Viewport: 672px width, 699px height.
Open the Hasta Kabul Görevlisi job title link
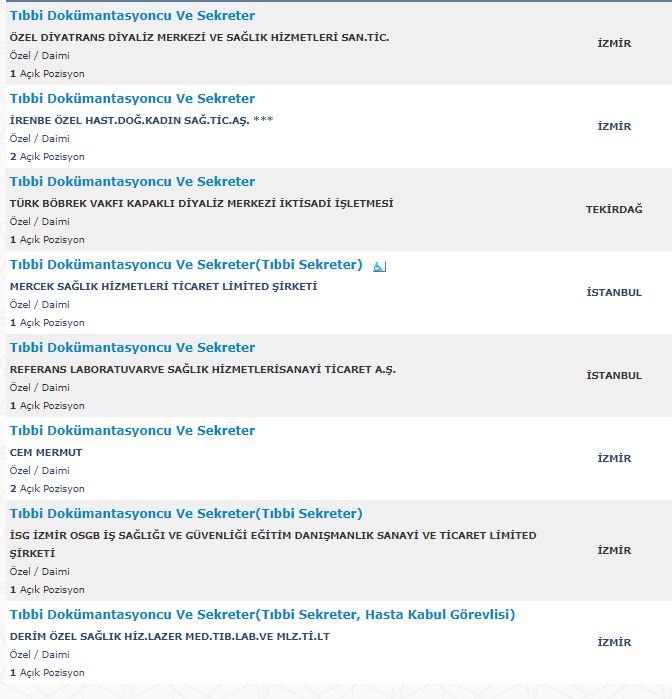(x=262, y=614)
